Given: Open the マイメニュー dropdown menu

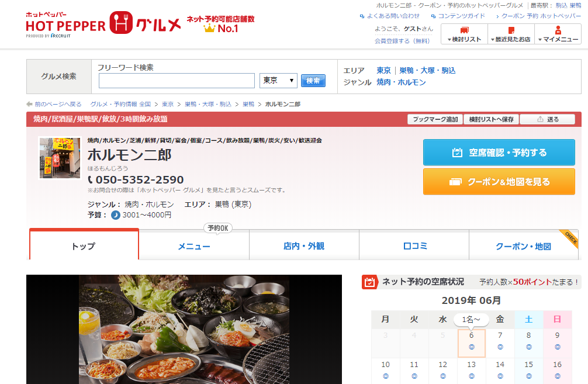Looking at the screenshot, I should click(x=558, y=34).
